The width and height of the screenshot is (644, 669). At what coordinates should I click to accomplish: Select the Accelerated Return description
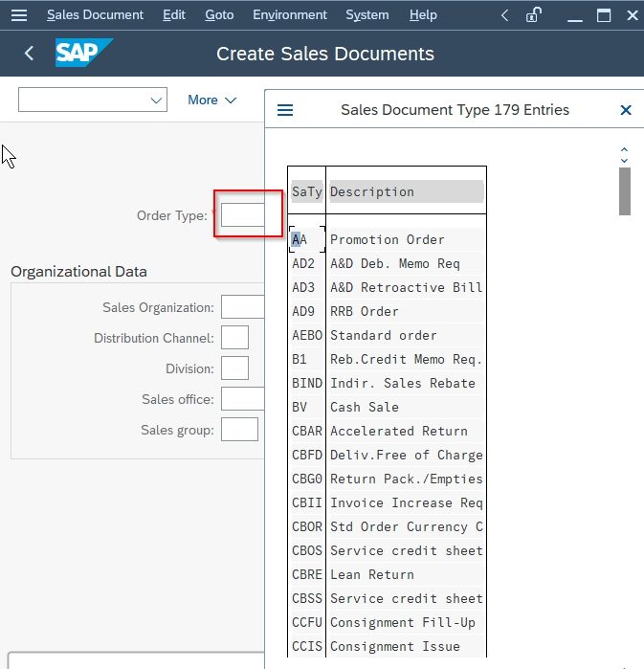399,431
